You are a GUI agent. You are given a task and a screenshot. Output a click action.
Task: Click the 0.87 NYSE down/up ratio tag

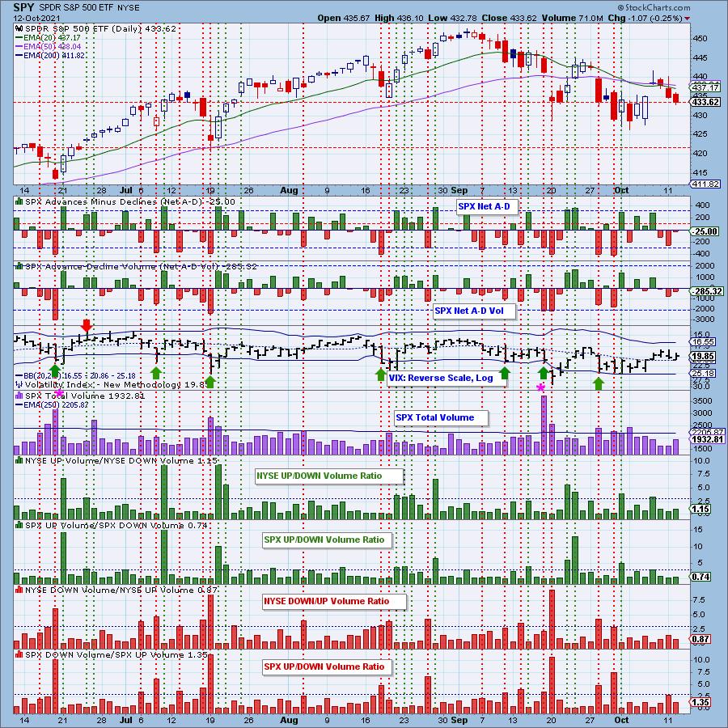click(700, 639)
